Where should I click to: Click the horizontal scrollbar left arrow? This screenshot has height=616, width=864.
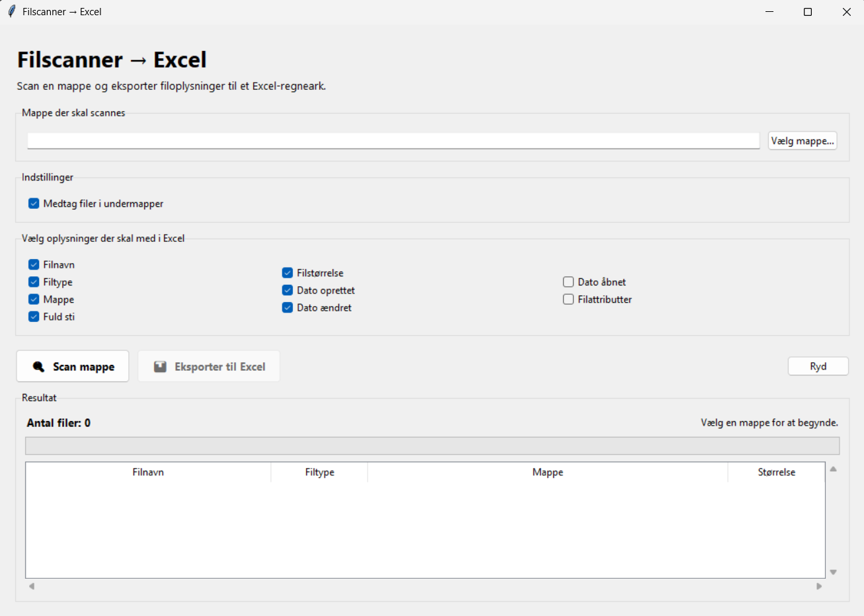[32, 586]
